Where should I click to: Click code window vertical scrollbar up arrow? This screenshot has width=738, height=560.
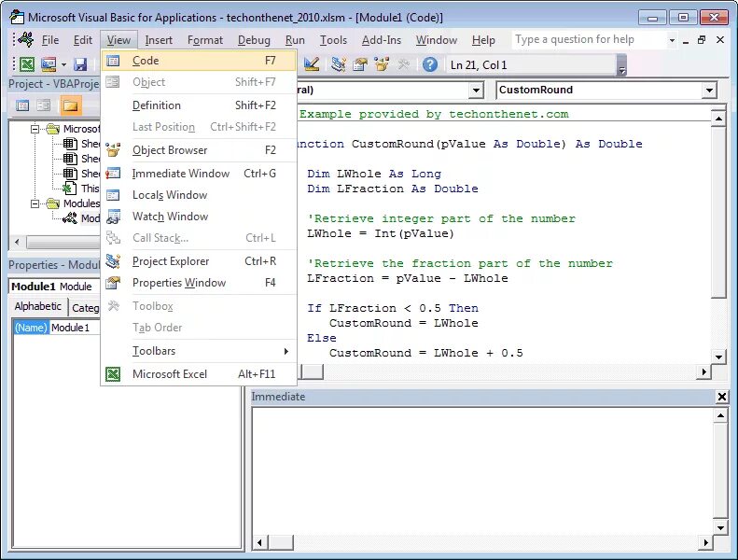pos(718,119)
